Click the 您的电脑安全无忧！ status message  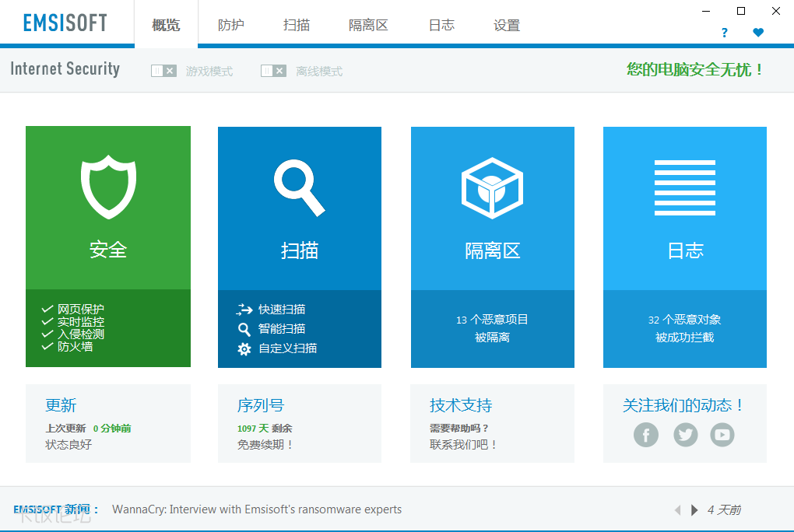pos(694,69)
